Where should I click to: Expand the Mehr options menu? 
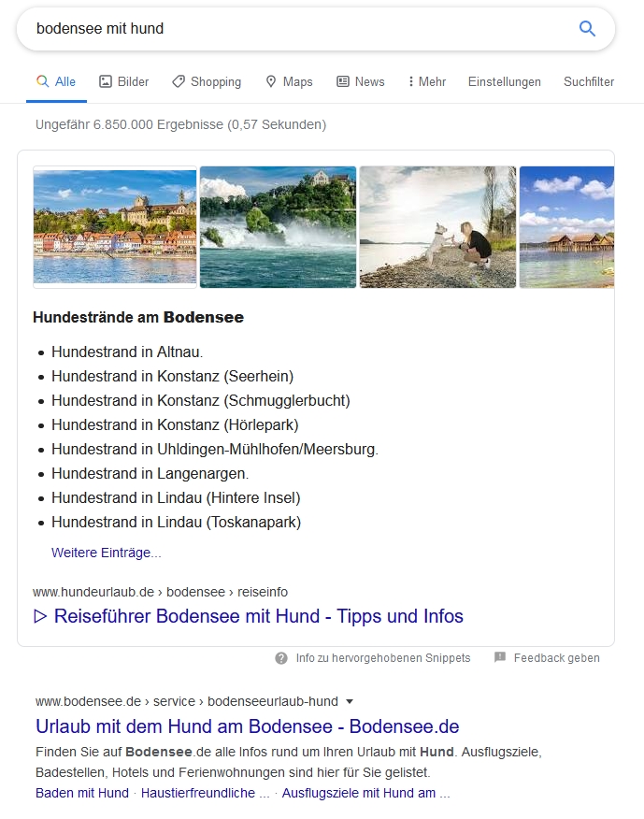point(427,82)
